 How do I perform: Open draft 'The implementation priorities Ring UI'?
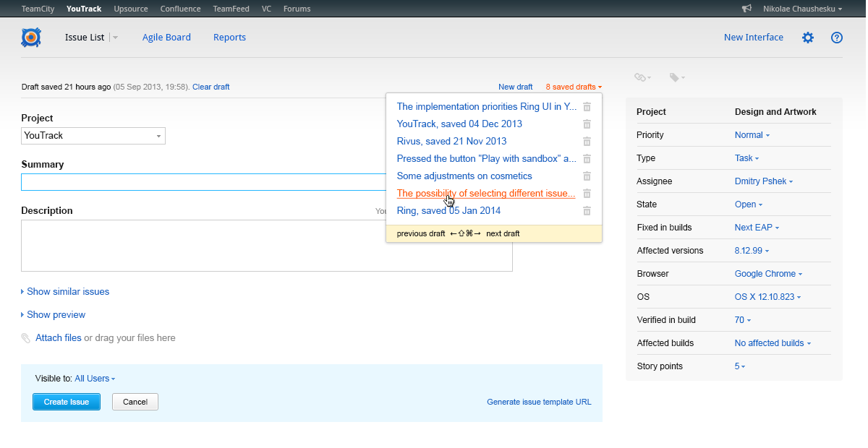point(487,107)
